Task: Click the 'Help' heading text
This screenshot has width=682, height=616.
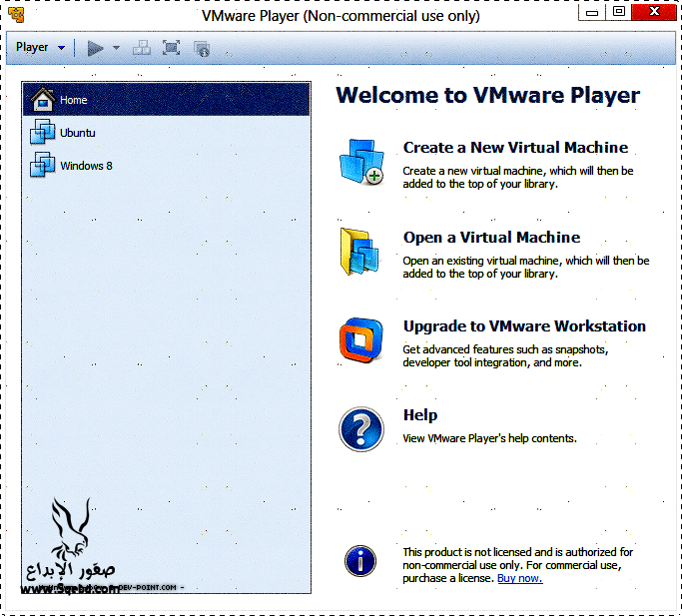Action: (420, 415)
